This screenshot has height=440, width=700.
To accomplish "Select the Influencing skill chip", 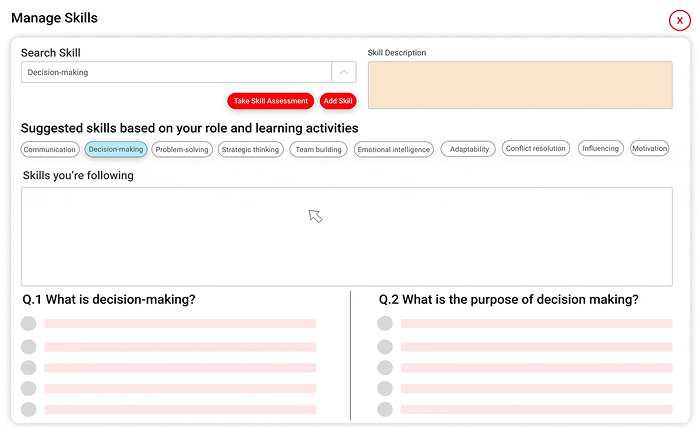I will [x=600, y=149].
